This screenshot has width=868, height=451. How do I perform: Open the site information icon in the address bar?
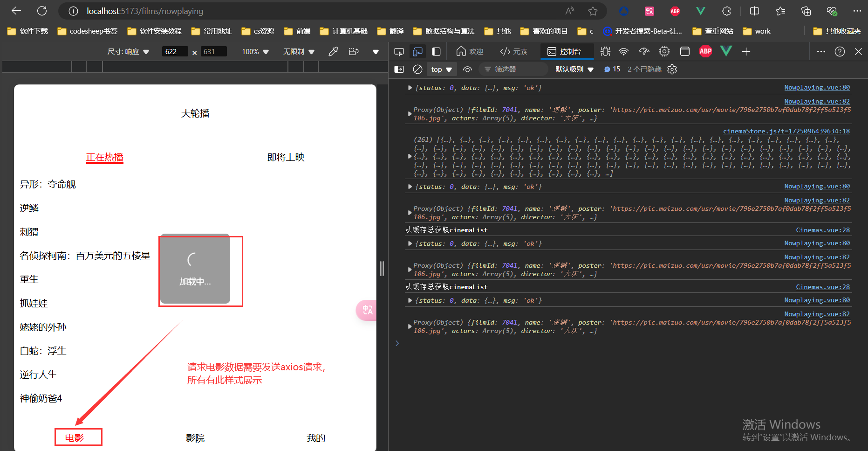[73, 11]
